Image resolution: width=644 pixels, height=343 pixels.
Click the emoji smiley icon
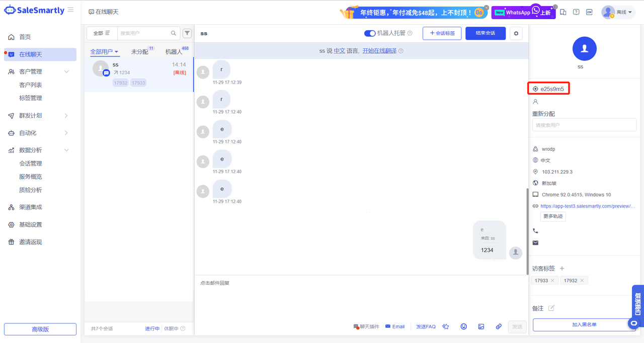463,326
